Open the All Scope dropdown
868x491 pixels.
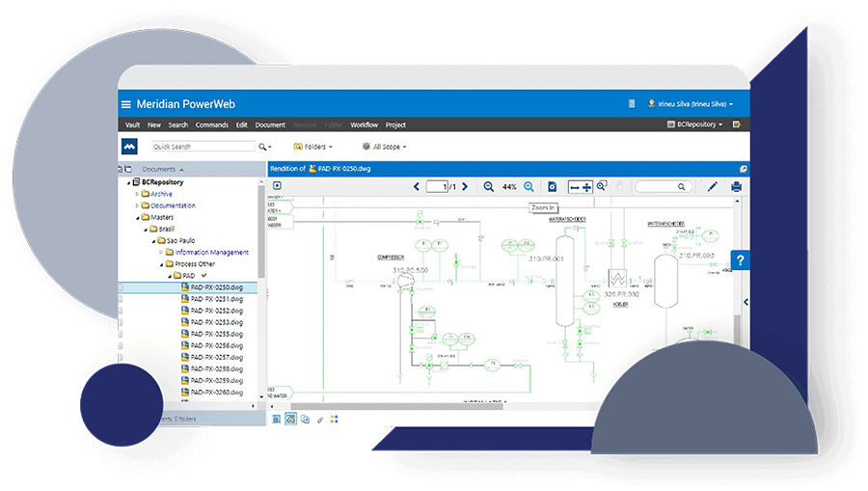pos(384,147)
